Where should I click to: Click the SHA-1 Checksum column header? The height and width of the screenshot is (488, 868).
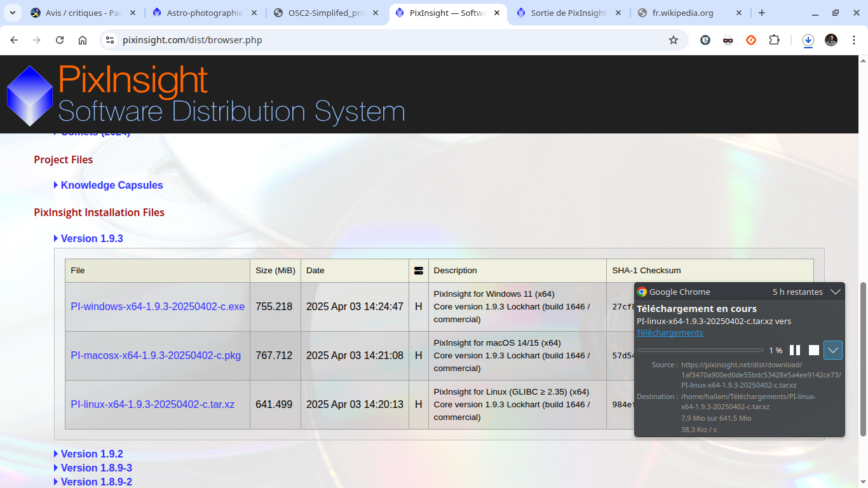click(x=710, y=271)
